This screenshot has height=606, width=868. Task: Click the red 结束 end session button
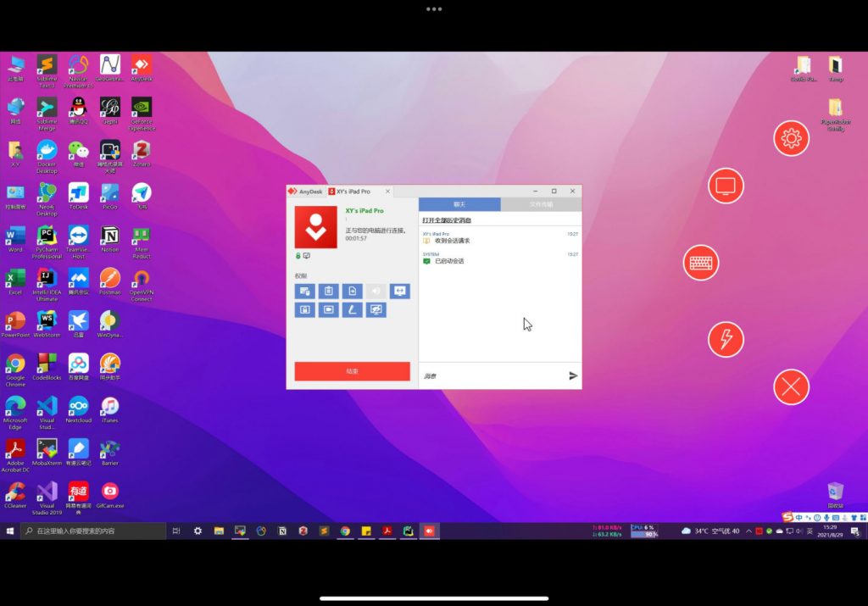[351, 372]
